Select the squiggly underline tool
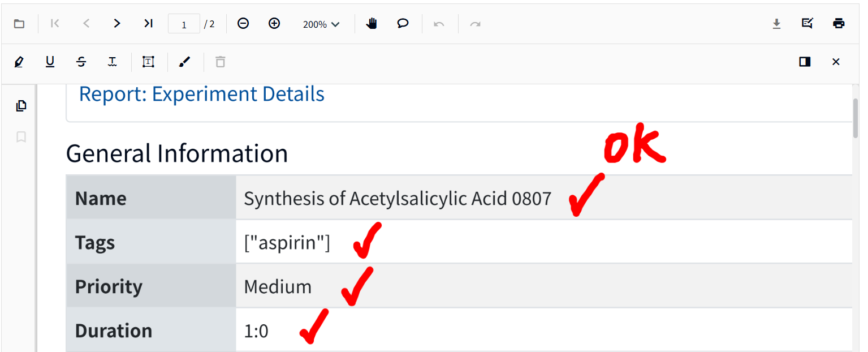Viewport: 868px width, 352px height. tap(112, 62)
